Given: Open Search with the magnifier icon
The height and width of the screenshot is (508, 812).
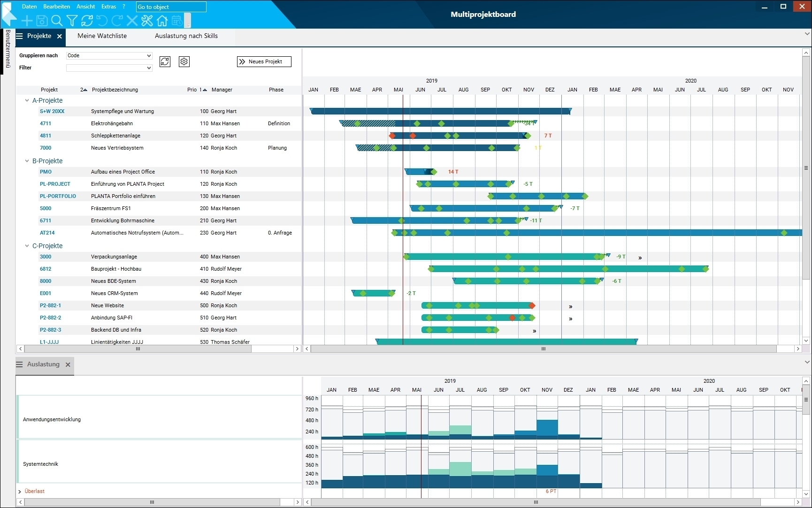Looking at the screenshot, I should 57,21.
